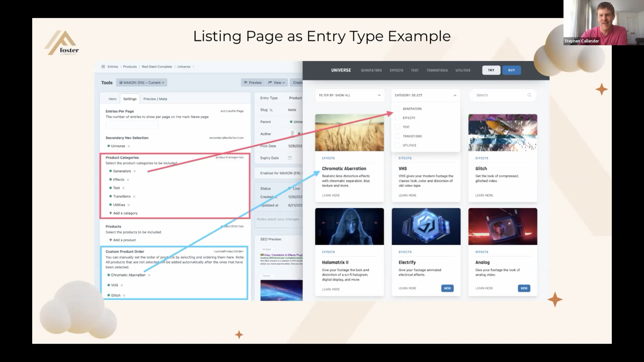Open the Entry Type selector
The width and height of the screenshot is (644, 362).
(295, 98)
